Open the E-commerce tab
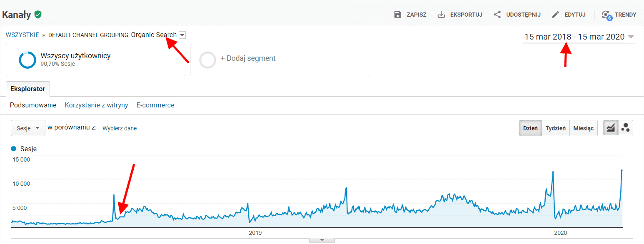Screen dimensions: 644x244 155,105
